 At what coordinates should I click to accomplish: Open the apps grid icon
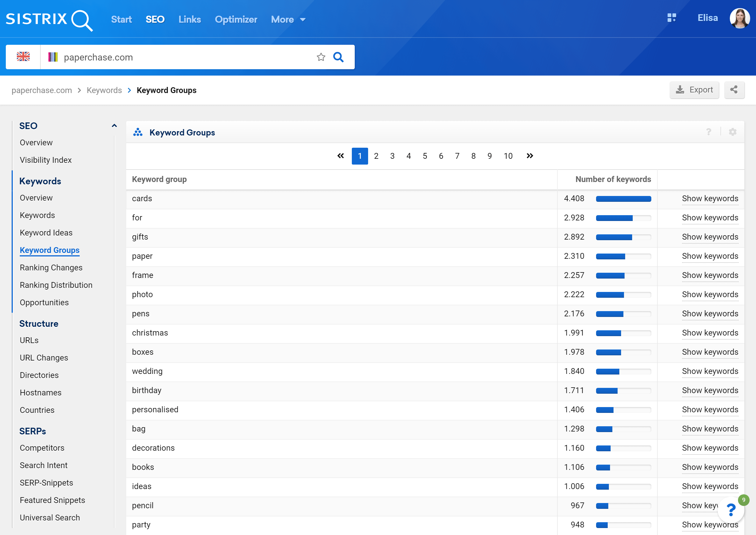click(x=672, y=18)
